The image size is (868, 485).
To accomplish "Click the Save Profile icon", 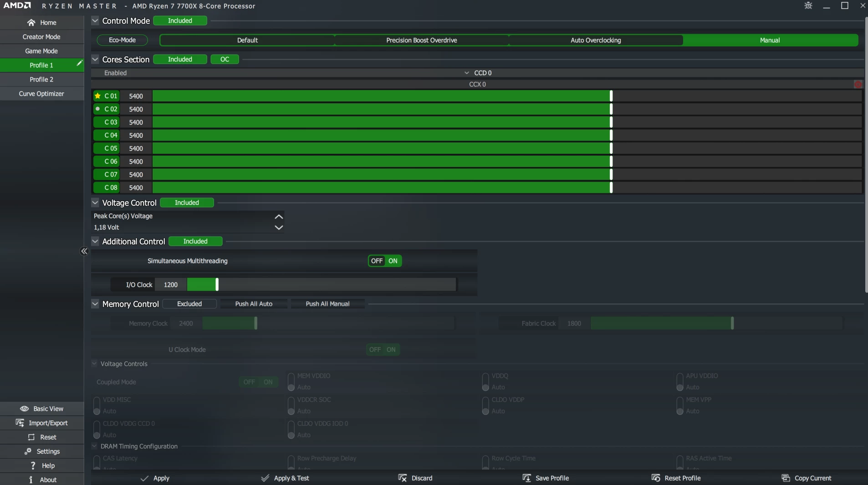I will pyautogui.click(x=526, y=478).
